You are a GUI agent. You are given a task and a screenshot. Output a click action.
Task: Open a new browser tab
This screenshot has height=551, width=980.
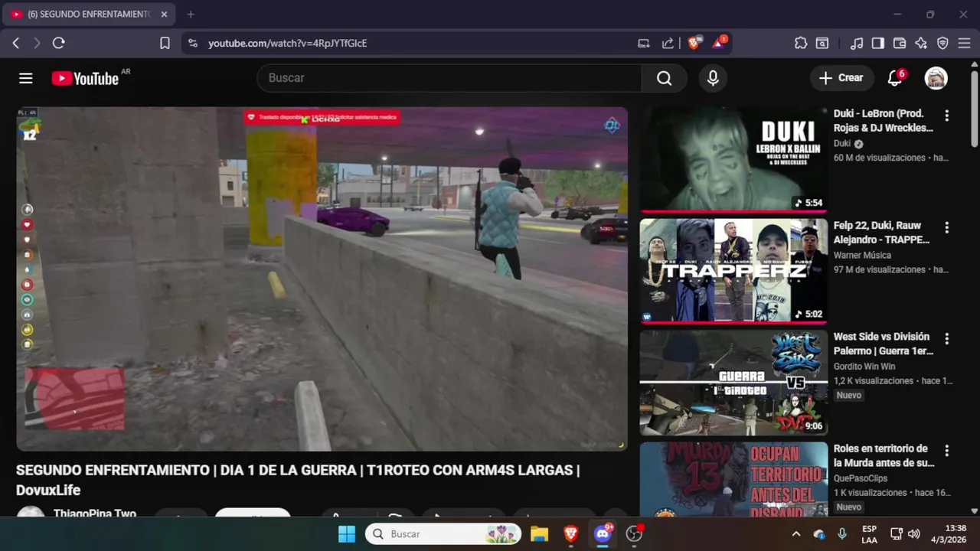point(191,15)
